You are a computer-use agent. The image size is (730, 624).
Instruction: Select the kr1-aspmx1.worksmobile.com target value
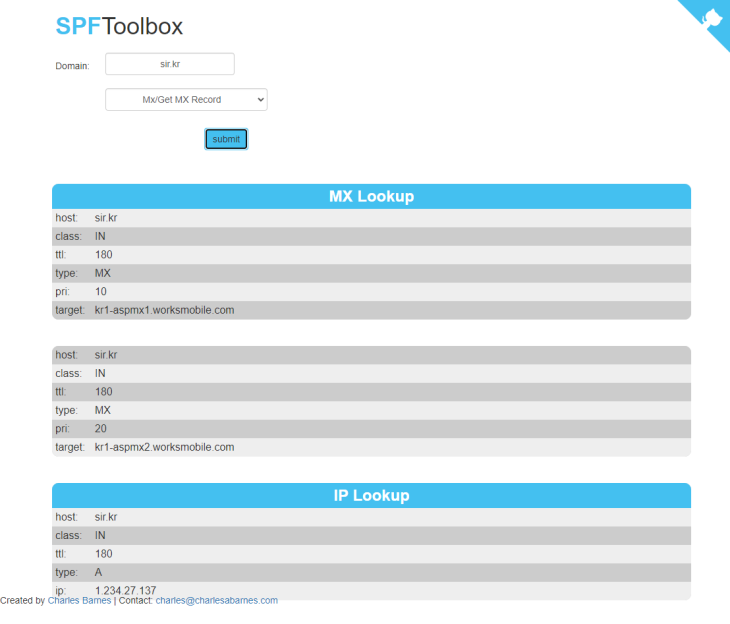164,310
